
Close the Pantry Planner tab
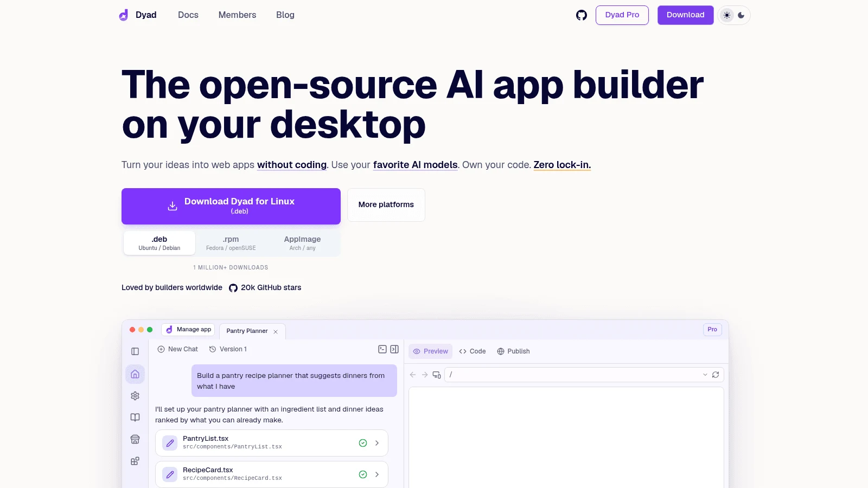click(x=276, y=331)
